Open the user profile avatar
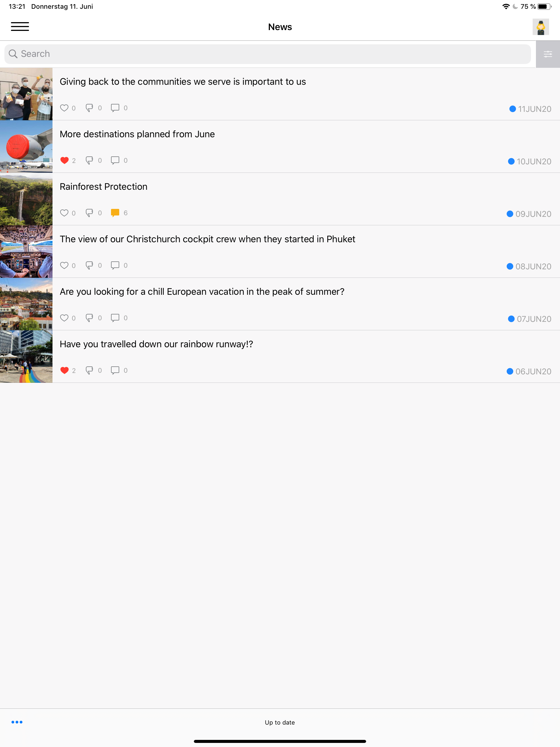Viewport: 560px width, 747px height. pos(540,27)
